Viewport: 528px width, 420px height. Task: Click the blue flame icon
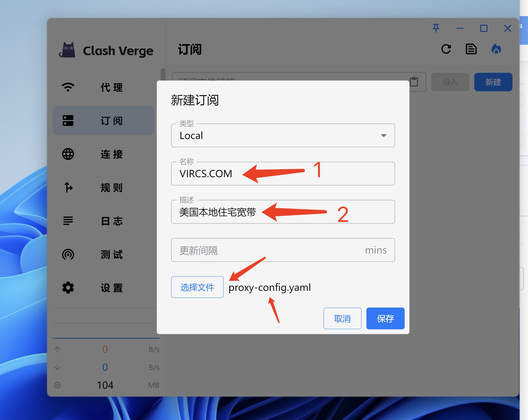click(496, 49)
